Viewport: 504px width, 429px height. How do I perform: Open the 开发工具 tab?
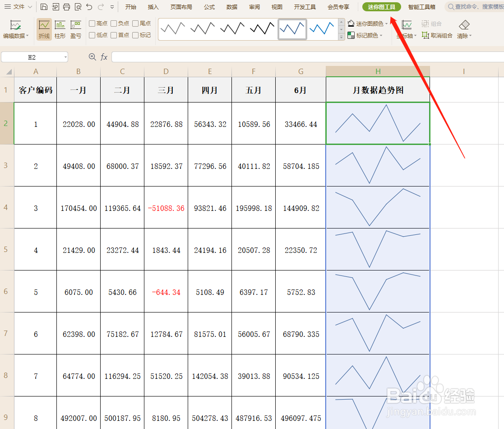[305, 7]
